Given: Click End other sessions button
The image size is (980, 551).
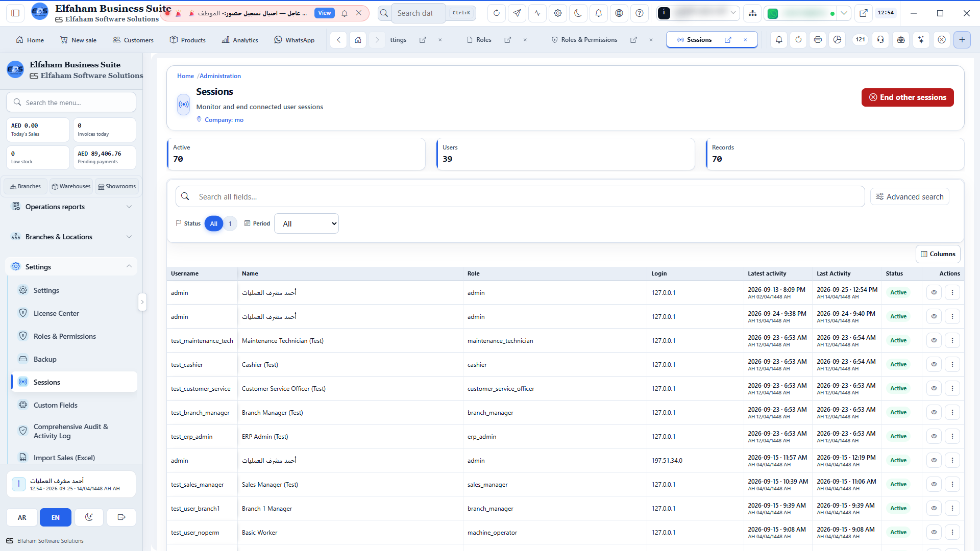Looking at the screenshot, I should coord(908,97).
